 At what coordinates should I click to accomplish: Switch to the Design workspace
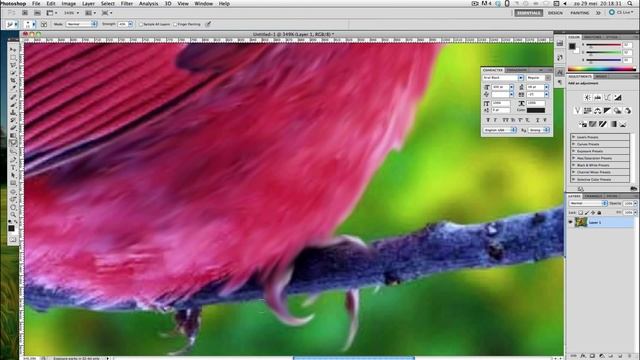coord(555,13)
